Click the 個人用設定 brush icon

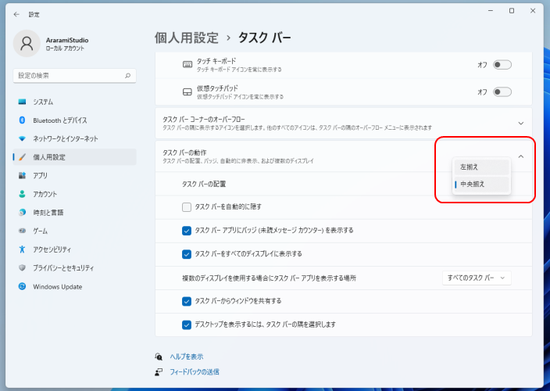pyautogui.click(x=22, y=157)
